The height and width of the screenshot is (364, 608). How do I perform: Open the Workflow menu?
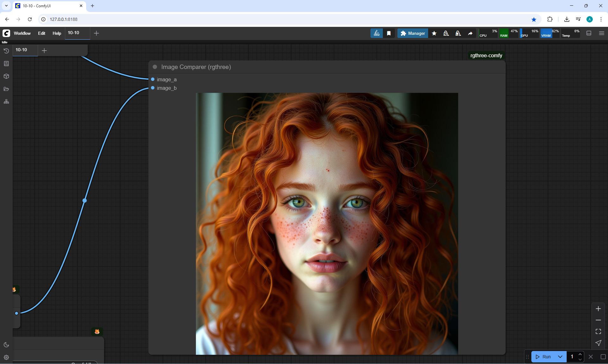pyautogui.click(x=22, y=33)
